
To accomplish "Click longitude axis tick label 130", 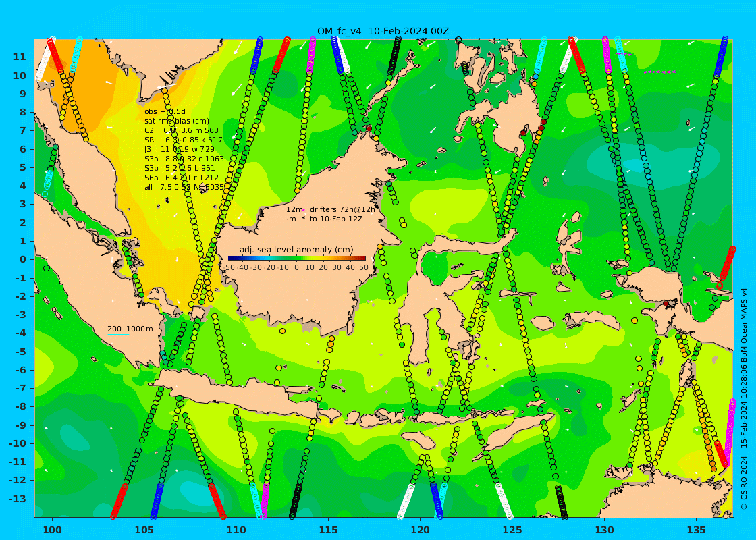I will pyautogui.click(x=605, y=529).
